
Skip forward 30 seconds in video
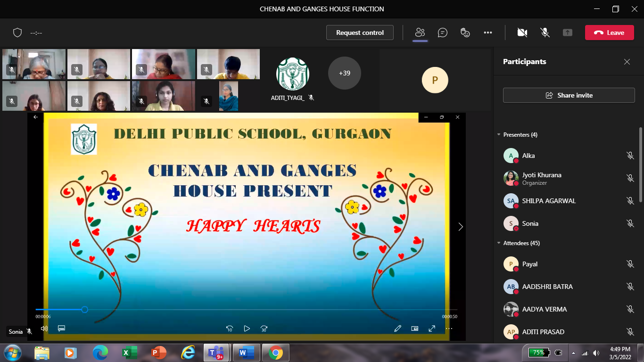264,329
